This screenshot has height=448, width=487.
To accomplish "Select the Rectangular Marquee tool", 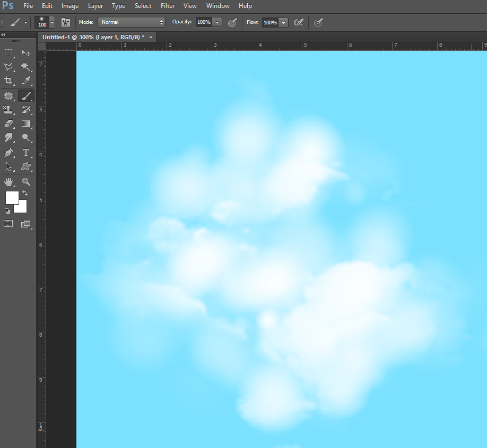I will 8,53.
